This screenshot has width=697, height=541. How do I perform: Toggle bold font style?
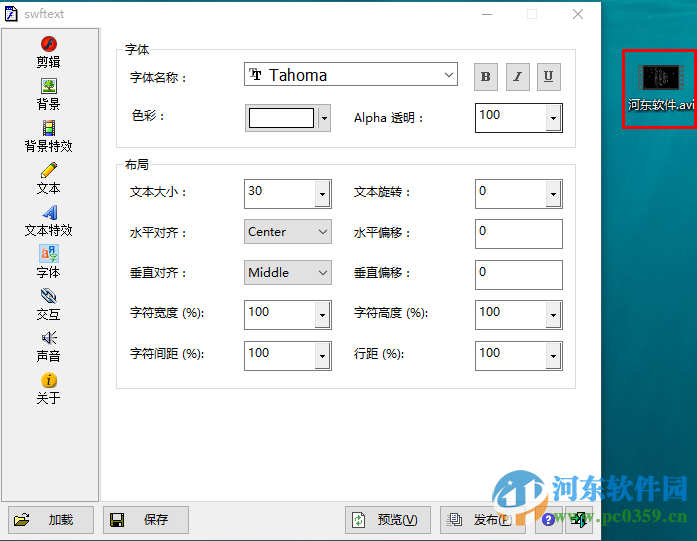coord(485,76)
